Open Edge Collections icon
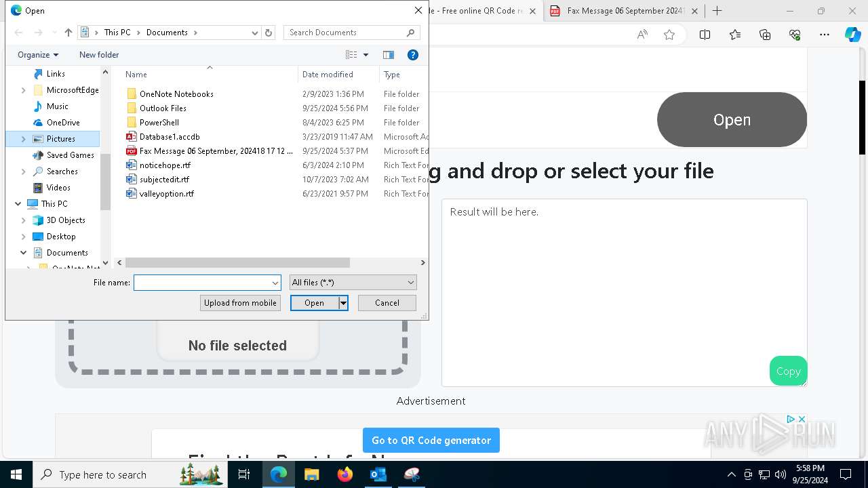The height and width of the screenshot is (488, 868). [x=765, y=35]
